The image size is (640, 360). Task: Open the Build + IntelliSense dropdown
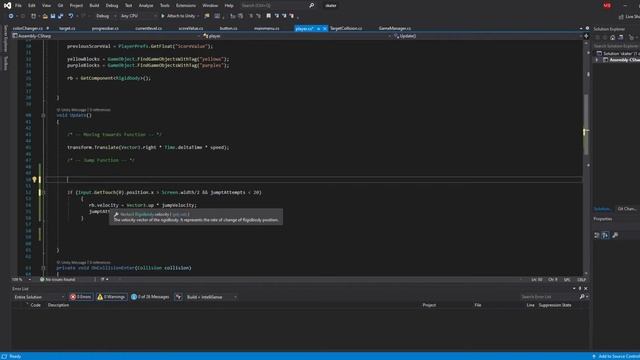(211, 297)
